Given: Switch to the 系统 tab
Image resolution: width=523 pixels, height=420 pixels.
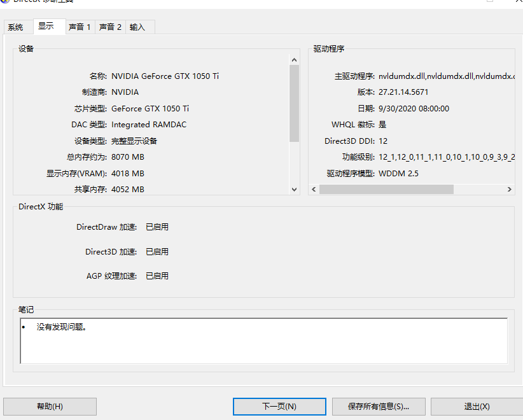Looking at the screenshot, I should point(18,27).
